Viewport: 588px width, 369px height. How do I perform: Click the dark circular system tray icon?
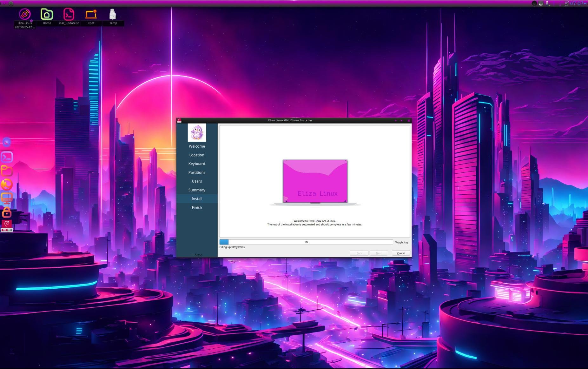coord(534,3)
